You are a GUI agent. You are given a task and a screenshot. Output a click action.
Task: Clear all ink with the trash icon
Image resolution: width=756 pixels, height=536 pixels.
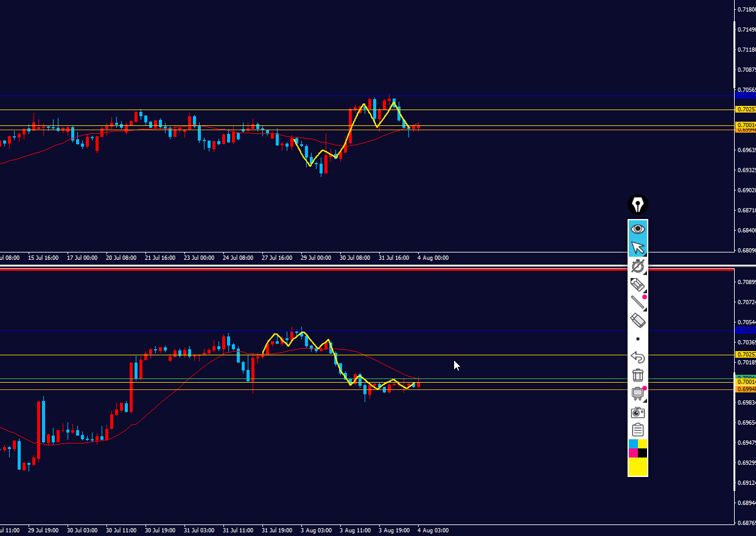pyautogui.click(x=638, y=375)
